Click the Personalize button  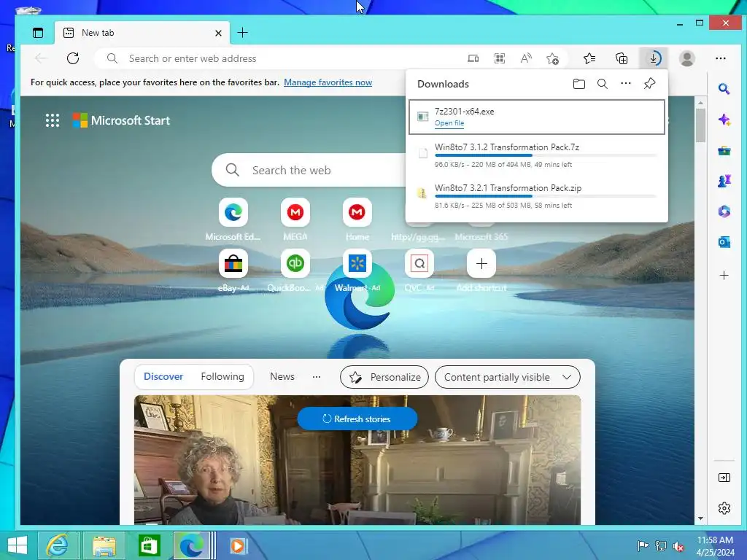pos(384,377)
